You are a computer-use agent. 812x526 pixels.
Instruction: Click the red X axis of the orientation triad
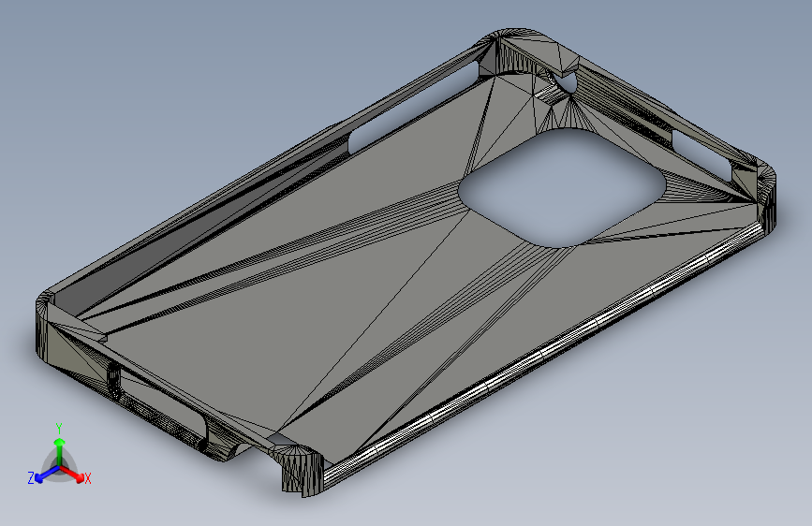coord(72,474)
